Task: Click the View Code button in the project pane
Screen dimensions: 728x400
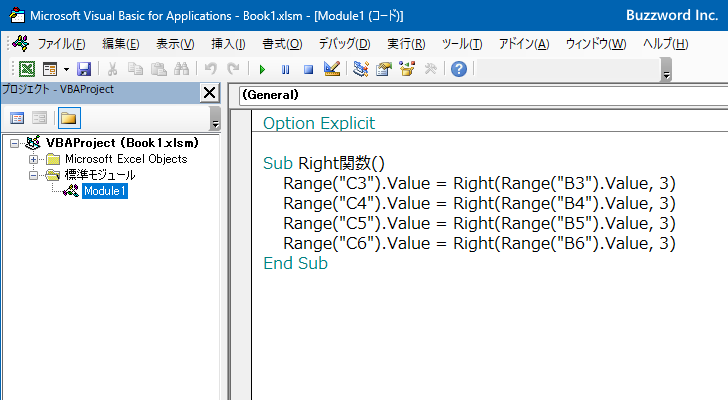Action: (17, 118)
